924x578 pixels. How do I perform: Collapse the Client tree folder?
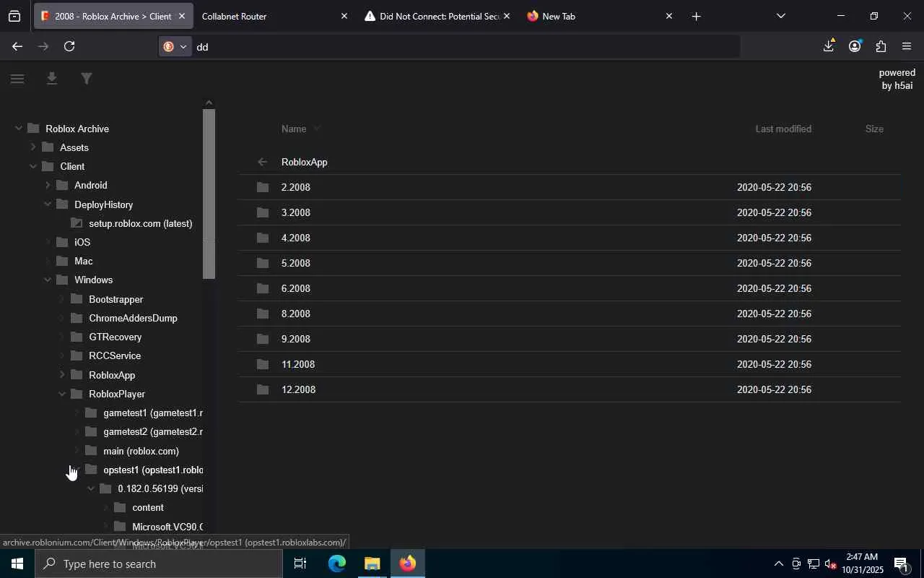coord(33,166)
